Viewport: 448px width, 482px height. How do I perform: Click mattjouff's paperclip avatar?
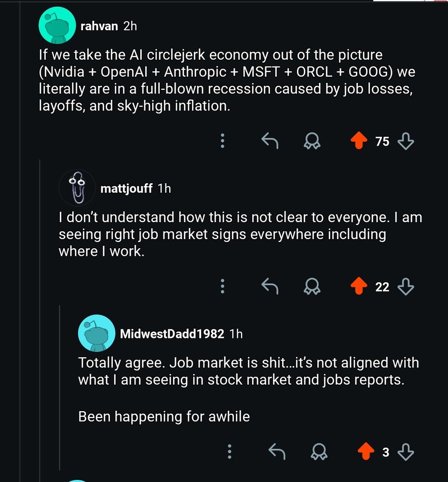pyautogui.click(x=77, y=187)
